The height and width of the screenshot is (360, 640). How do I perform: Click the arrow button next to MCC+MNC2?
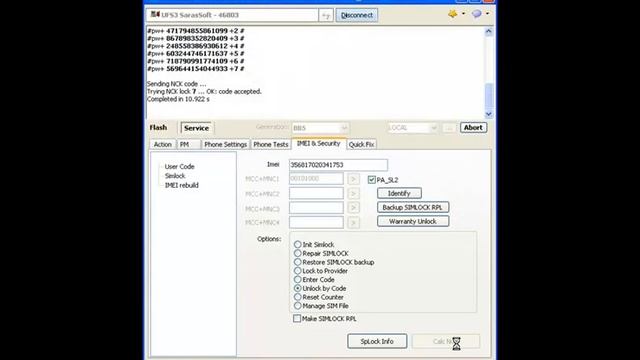click(x=353, y=193)
